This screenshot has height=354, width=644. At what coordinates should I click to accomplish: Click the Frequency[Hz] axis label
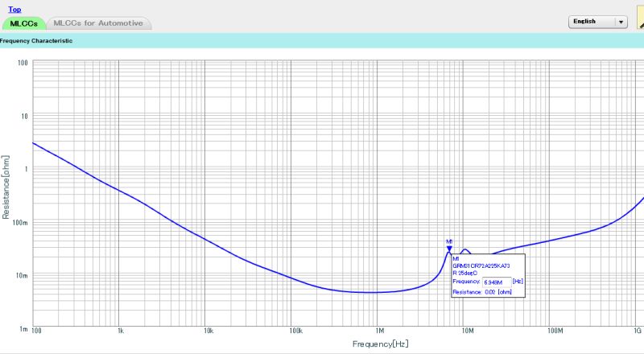pos(380,344)
